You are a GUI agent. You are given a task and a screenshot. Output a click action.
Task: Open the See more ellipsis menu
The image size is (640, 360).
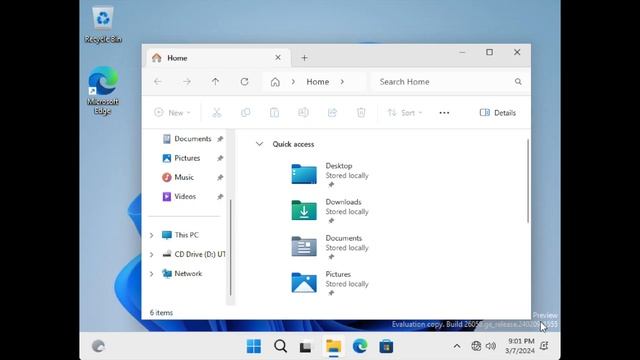click(x=444, y=113)
